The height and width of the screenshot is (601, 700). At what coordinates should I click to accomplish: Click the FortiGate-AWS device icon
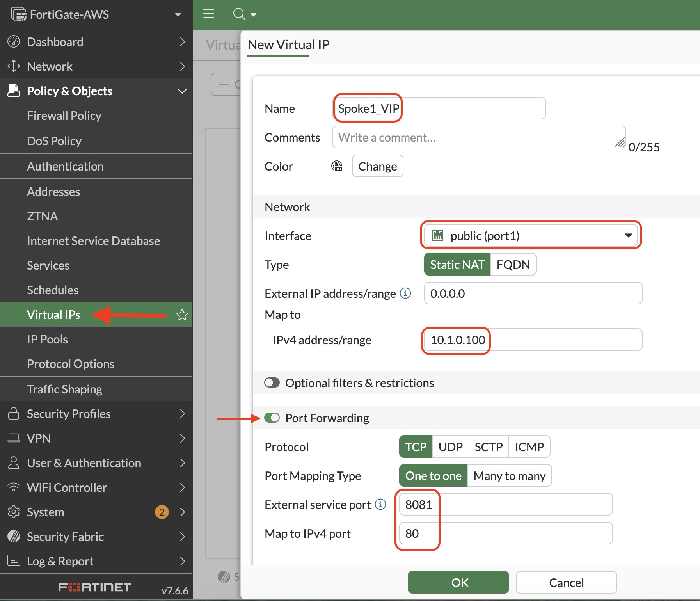tap(18, 14)
